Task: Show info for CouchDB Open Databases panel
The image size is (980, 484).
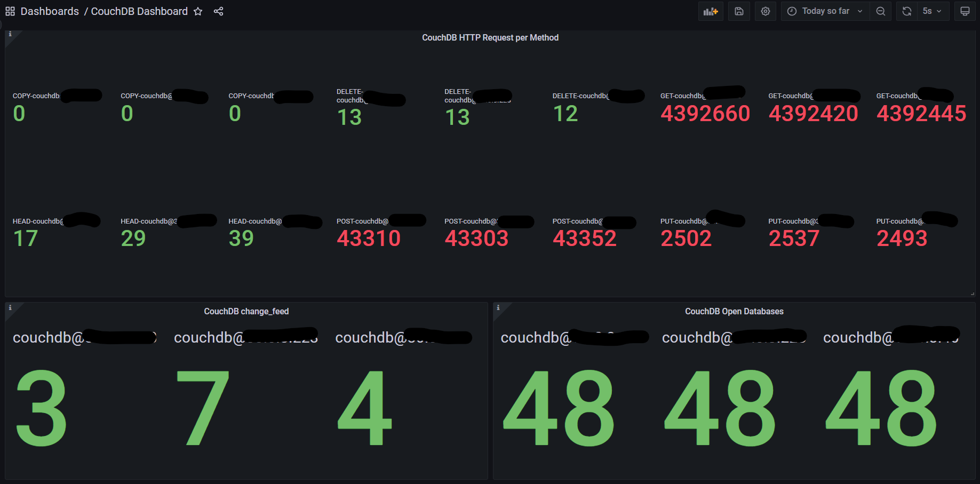Action: coord(498,308)
